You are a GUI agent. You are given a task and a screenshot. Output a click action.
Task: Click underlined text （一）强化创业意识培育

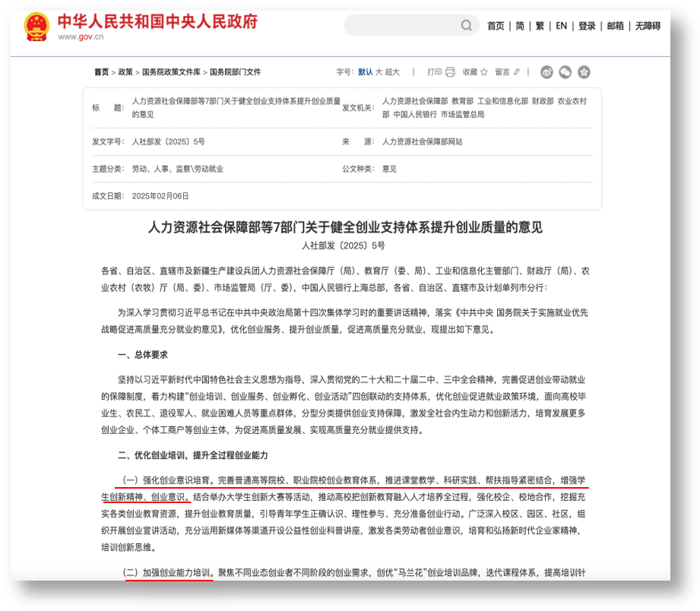click(169, 480)
